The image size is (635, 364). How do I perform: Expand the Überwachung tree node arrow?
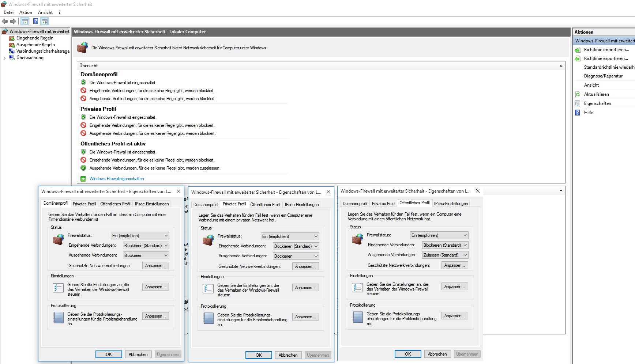click(4, 58)
